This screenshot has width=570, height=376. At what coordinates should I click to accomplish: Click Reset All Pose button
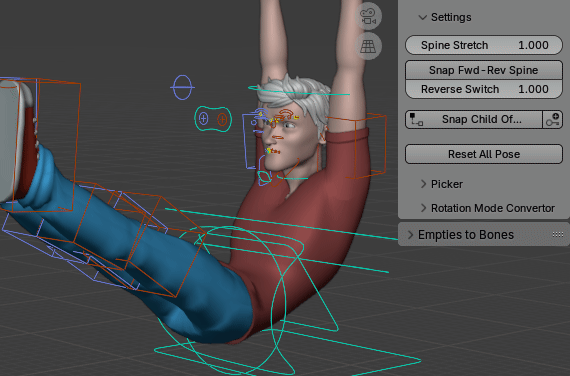(x=484, y=154)
